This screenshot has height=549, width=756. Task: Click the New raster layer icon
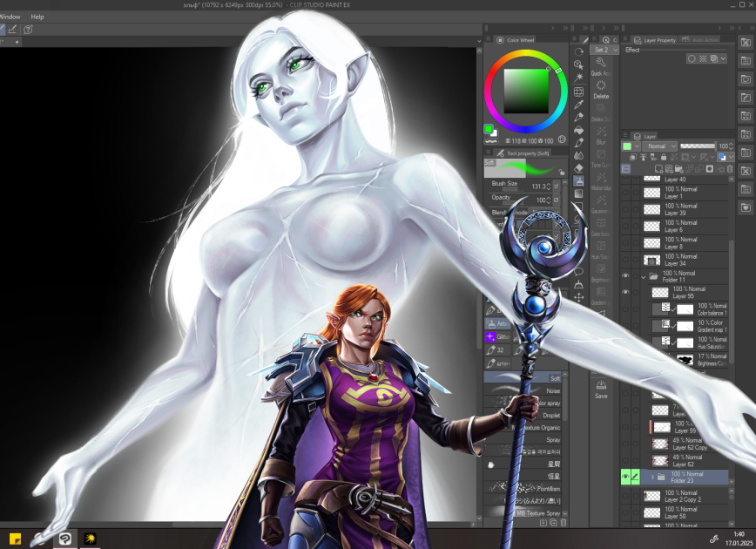[x=658, y=169]
